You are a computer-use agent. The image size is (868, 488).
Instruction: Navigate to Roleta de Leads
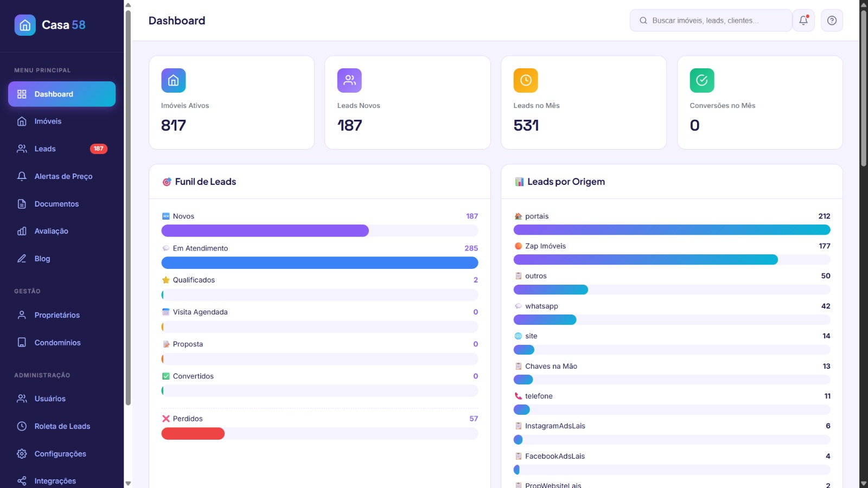[62, 426]
